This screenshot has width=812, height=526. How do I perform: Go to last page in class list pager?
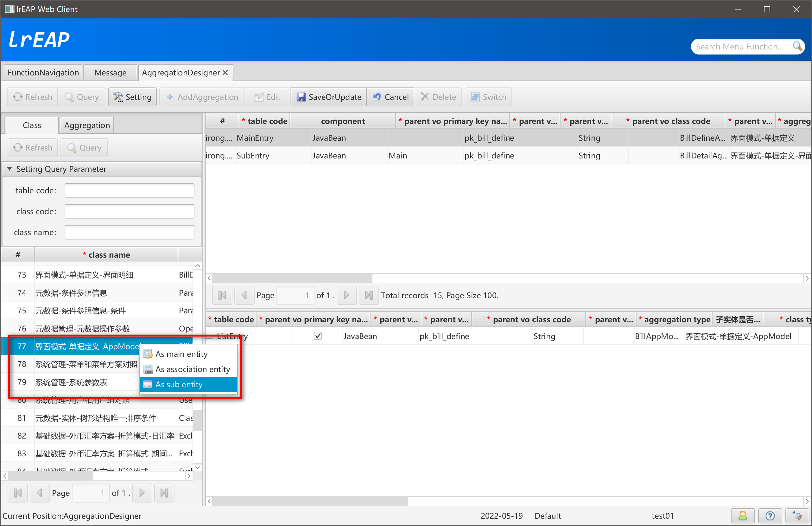click(164, 493)
